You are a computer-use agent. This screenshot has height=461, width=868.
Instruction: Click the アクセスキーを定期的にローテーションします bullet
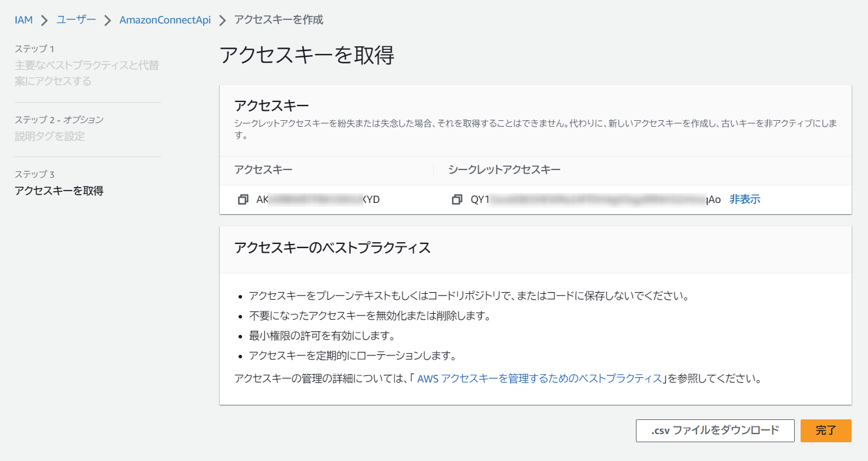[352, 355]
